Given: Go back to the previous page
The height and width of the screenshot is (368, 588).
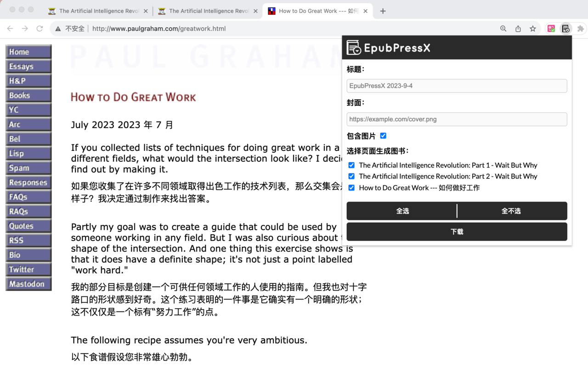Looking at the screenshot, I should [x=10, y=28].
